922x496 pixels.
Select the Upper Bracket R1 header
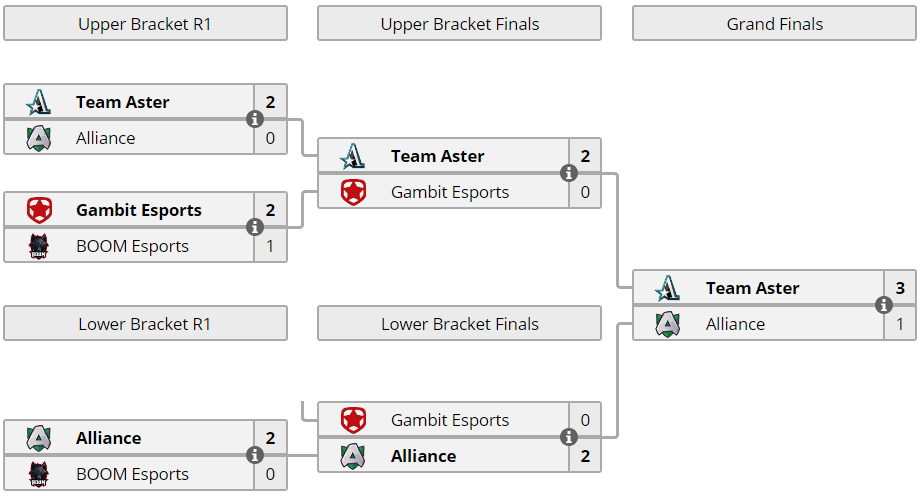point(145,24)
